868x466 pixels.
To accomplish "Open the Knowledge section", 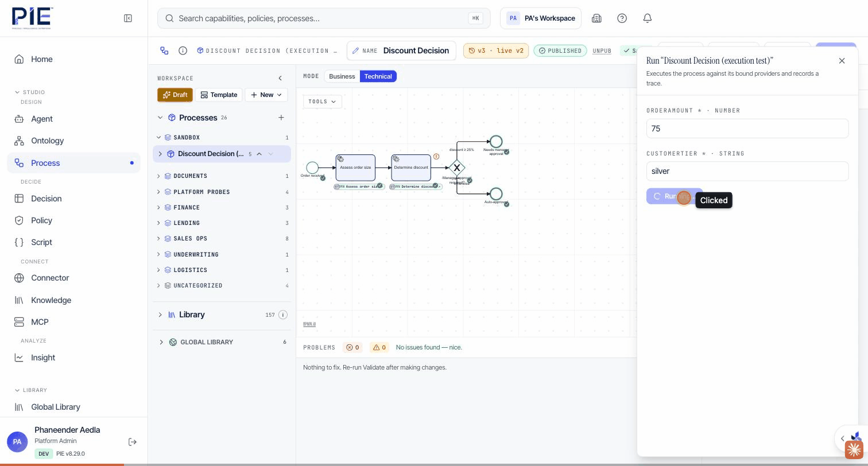I will pyautogui.click(x=73, y=300).
